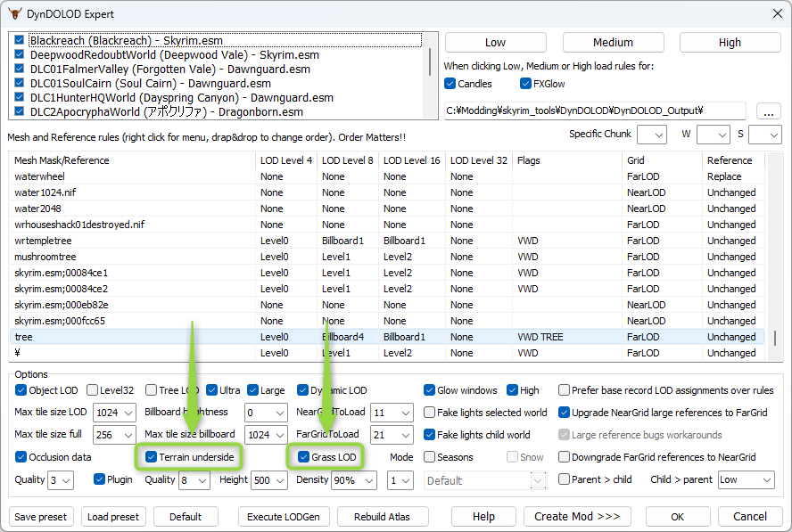The width and height of the screenshot is (792, 532).
Task: Click Create Mod >>> button
Action: [x=577, y=517]
